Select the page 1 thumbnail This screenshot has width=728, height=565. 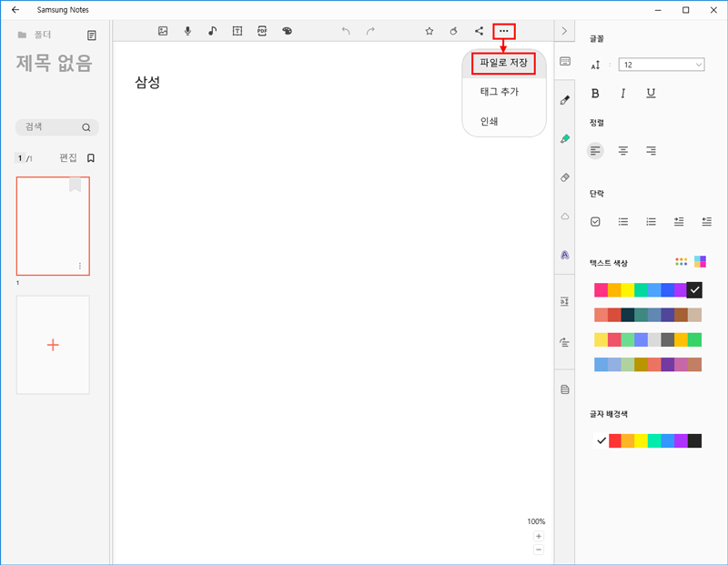coord(53,227)
